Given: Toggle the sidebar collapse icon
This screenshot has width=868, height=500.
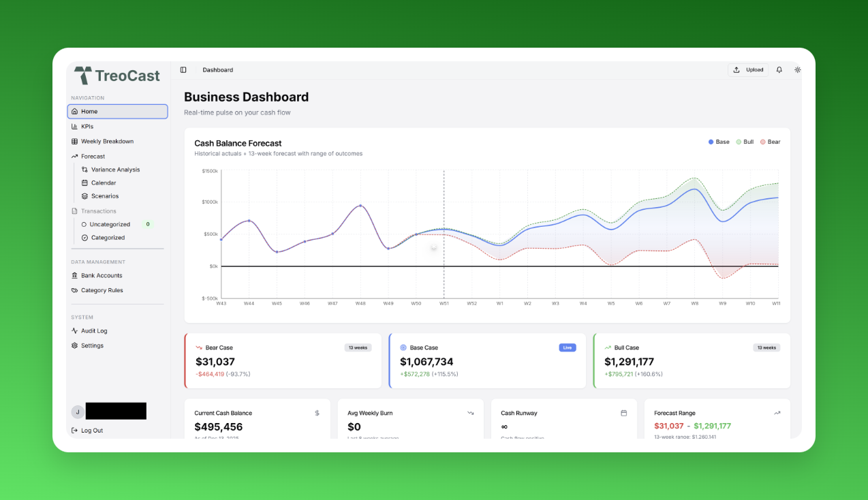Looking at the screenshot, I should tap(183, 70).
